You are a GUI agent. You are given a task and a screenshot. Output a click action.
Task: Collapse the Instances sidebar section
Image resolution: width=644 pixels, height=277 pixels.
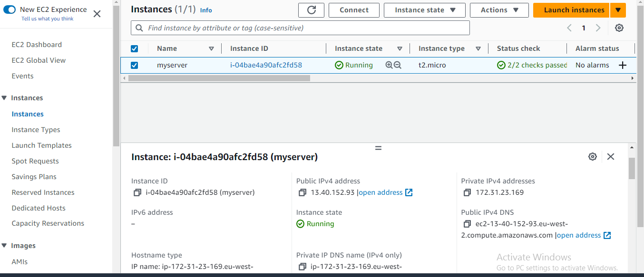5,98
